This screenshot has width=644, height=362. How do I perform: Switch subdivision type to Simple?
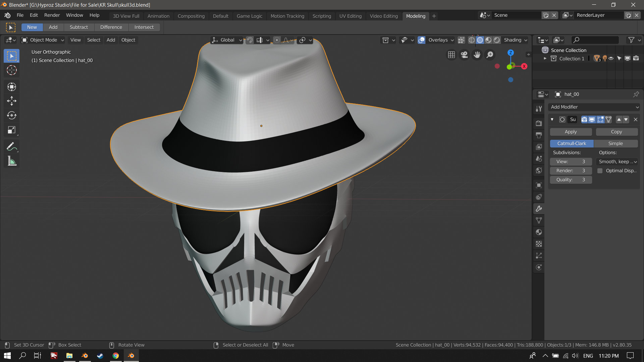pos(616,143)
